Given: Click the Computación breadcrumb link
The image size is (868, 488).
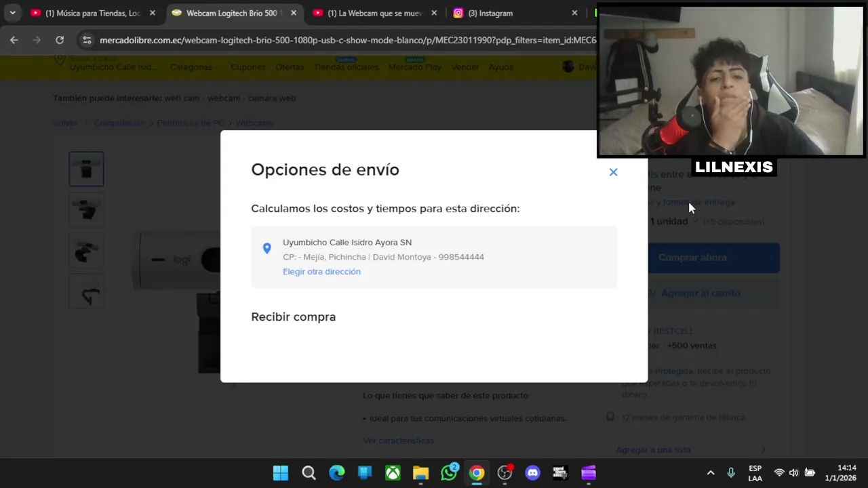Looking at the screenshot, I should 119,123.
